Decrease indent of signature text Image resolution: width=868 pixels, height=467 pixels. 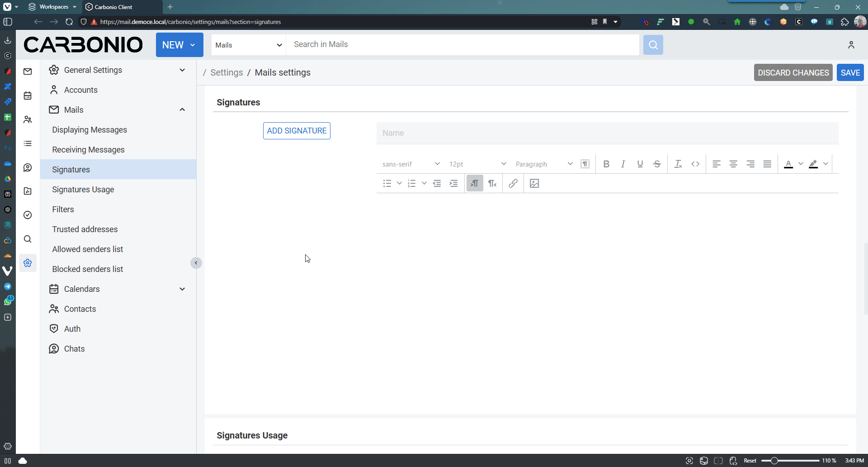click(x=437, y=183)
